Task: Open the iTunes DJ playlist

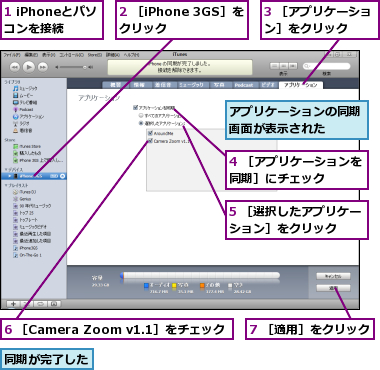Action: point(24,192)
